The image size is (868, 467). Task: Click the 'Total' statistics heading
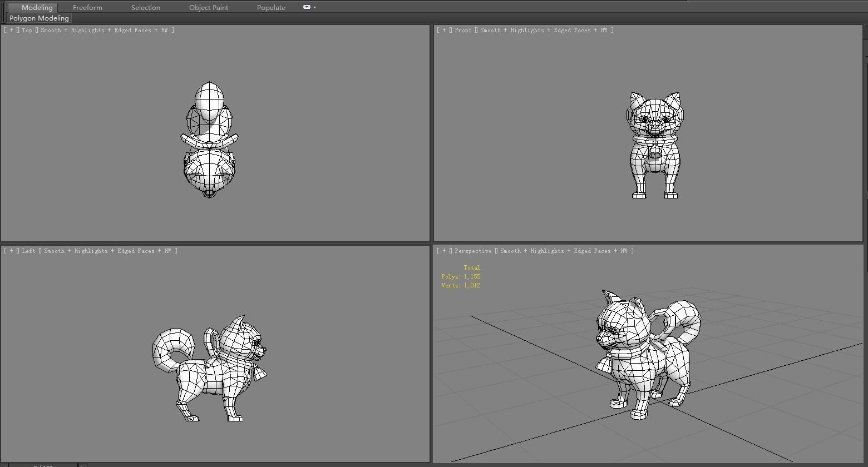tap(472, 268)
